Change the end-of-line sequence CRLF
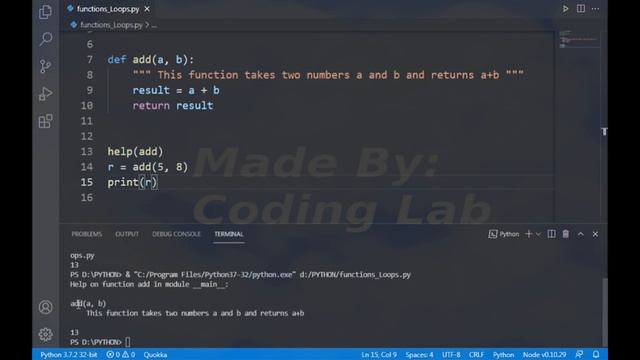The width and height of the screenshot is (640, 360). coord(476,355)
